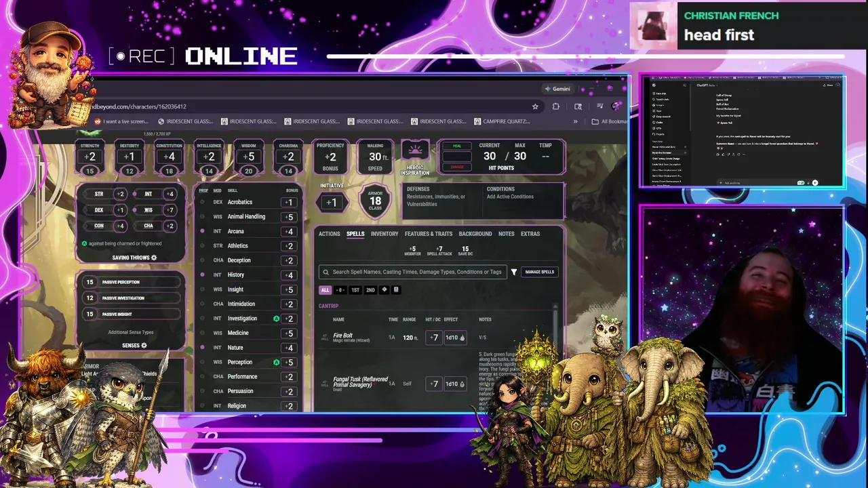
Task: Open MANAGE SPELLS
Action: (x=540, y=272)
